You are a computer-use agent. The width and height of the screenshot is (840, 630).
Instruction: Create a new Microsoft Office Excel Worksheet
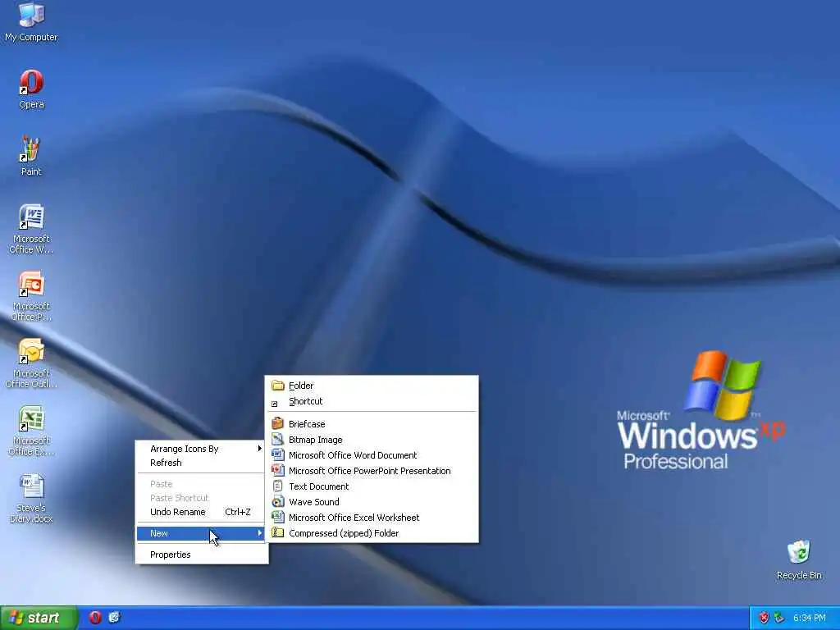pos(372,518)
